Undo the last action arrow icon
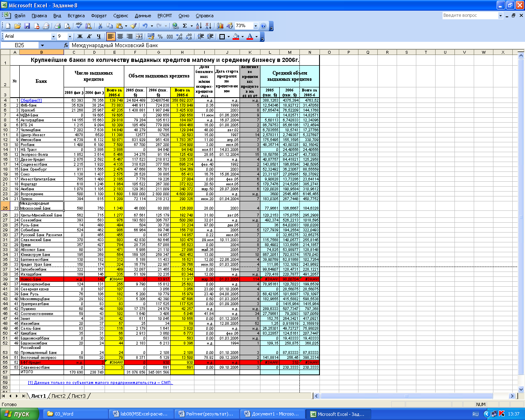This screenshot has height=420, width=525. coord(145,26)
